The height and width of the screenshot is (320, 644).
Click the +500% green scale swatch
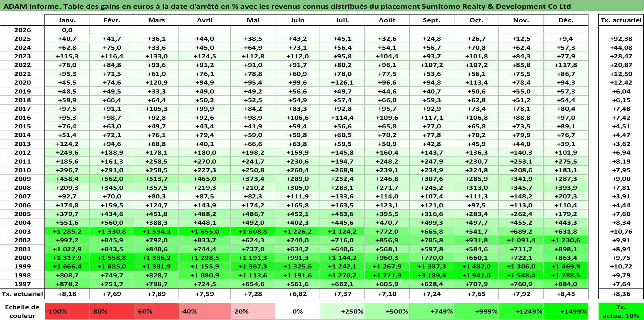(x=387, y=311)
